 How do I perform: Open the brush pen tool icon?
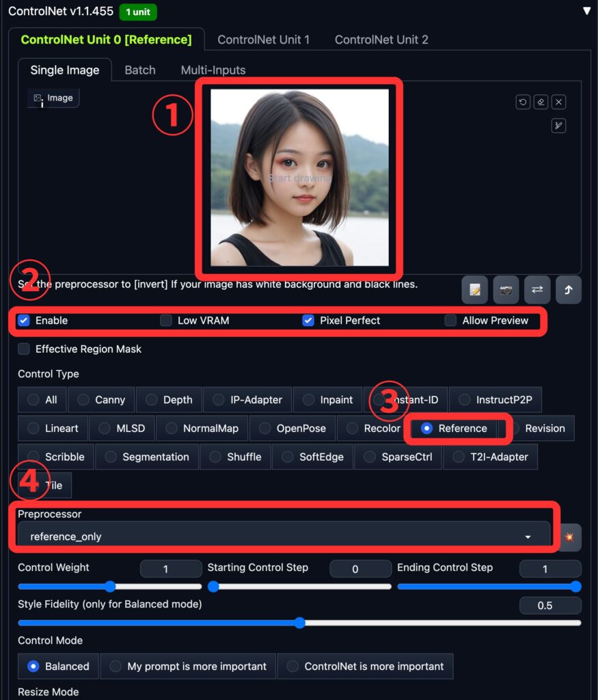coord(558,126)
